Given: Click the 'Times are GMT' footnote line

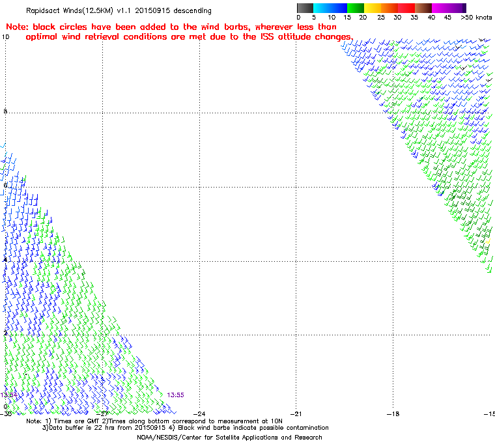Looking at the screenshot, I should (154, 421).
